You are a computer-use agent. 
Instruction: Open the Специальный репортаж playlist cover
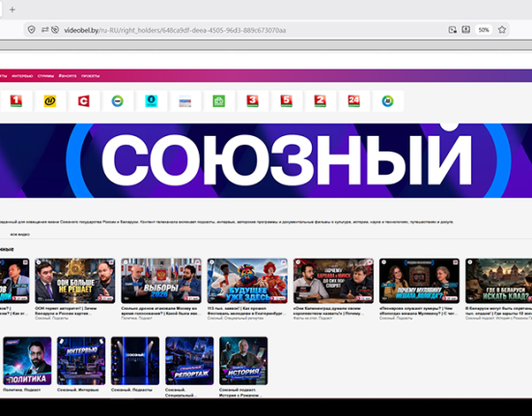click(189, 361)
